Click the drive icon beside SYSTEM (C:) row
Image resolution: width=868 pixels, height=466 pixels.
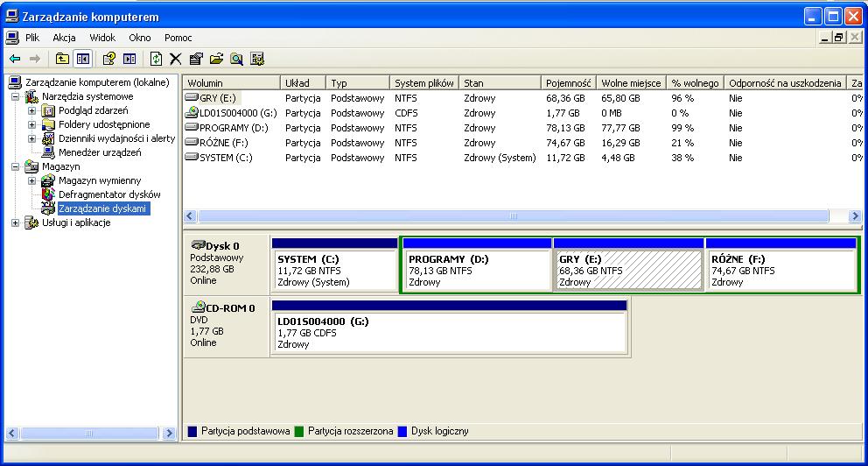pos(192,158)
